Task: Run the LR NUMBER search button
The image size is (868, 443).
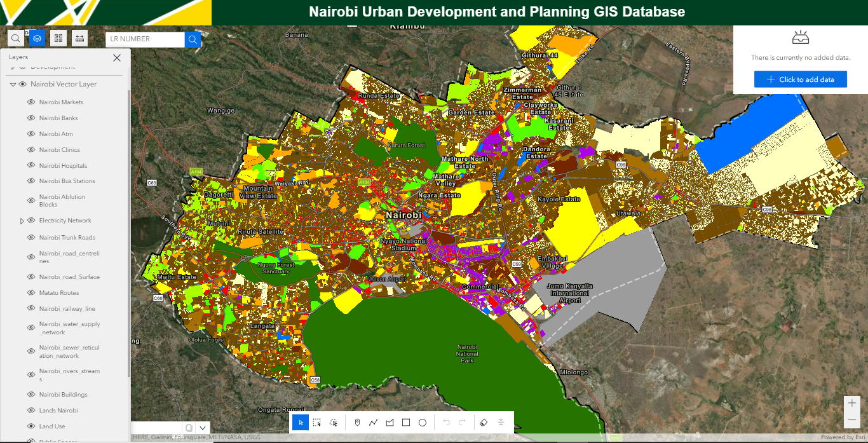Action: [x=193, y=39]
